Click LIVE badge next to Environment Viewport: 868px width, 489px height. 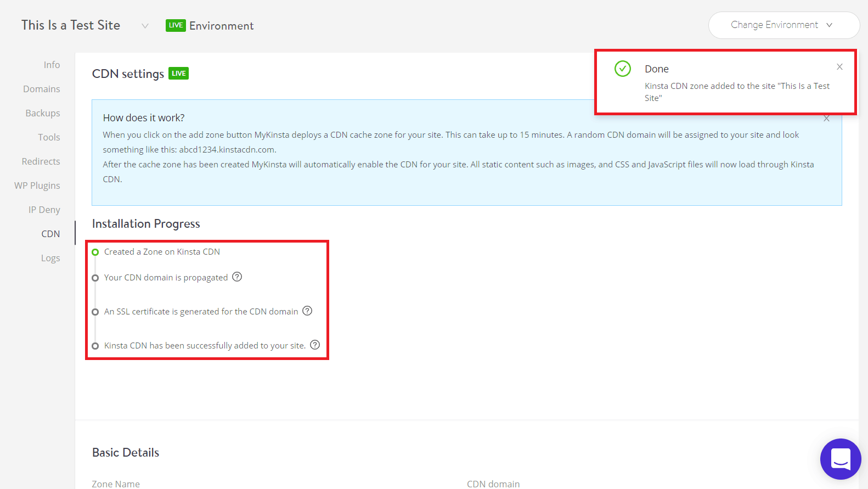176,25
